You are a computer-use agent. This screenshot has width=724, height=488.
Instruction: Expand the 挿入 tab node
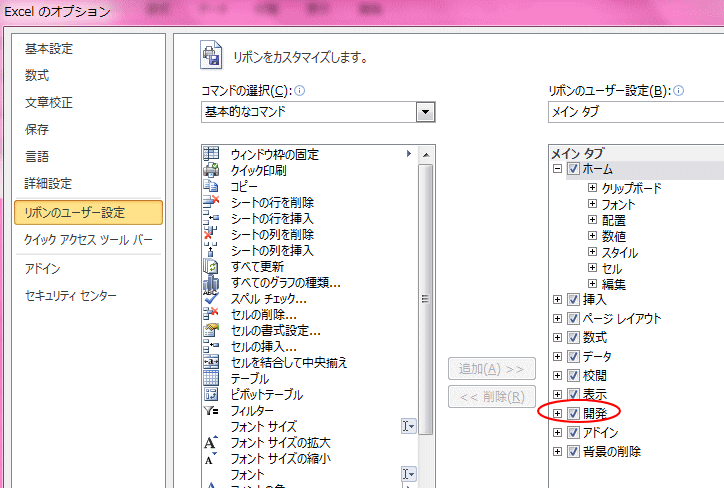point(557,300)
